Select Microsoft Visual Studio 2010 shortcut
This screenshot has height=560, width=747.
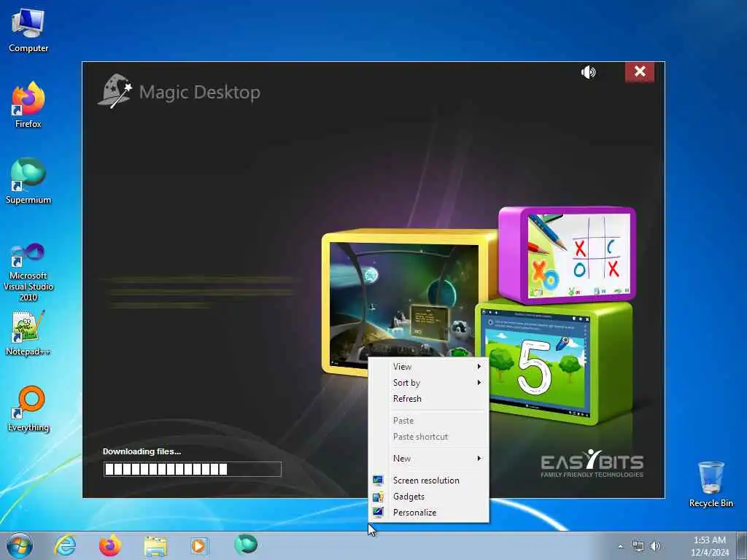(x=28, y=272)
